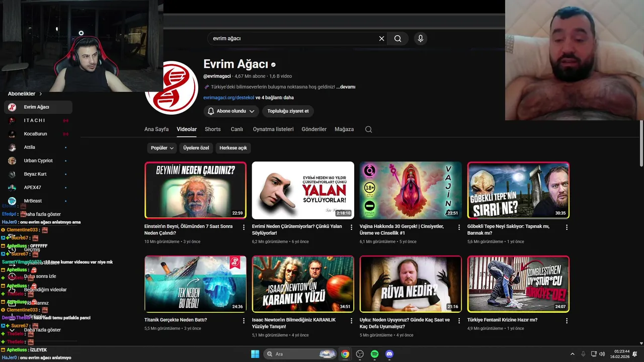Open the Evrim Ağacı channel avatar
The image size is (644, 362).
171,88
